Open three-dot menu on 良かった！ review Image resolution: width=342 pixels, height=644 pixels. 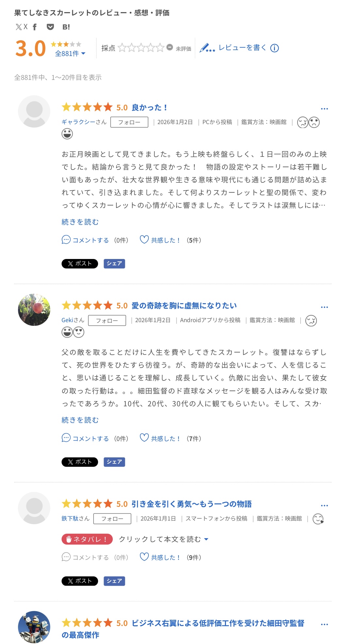coord(324,109)
